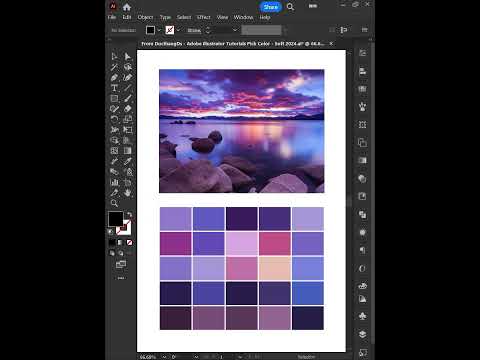Open the Help menu
The image size is (480, 360).
(265, 17)
